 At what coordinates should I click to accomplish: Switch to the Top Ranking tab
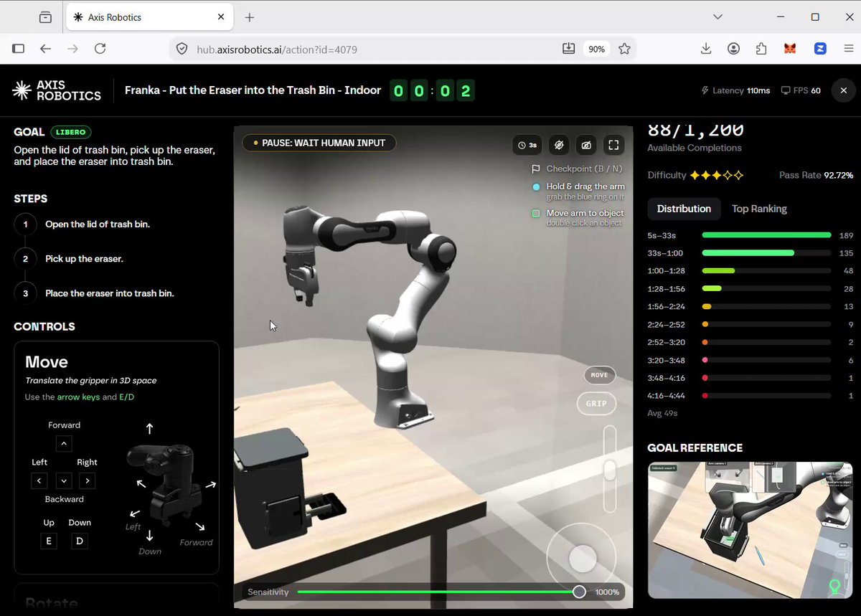(759, 209)
